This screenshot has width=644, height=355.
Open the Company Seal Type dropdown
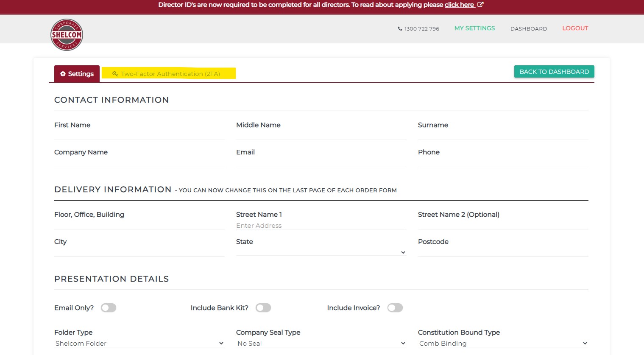(321, 343)
